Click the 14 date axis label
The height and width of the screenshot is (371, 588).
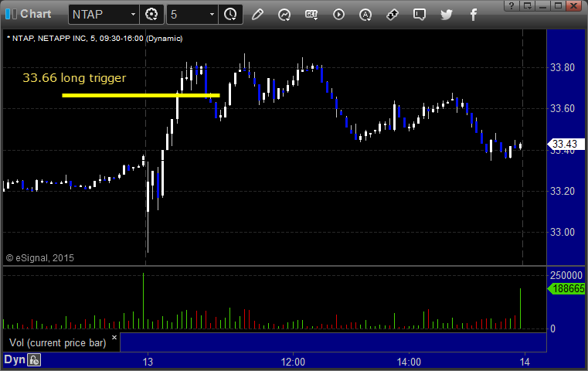pyautogui.click(x=525, y=362)
